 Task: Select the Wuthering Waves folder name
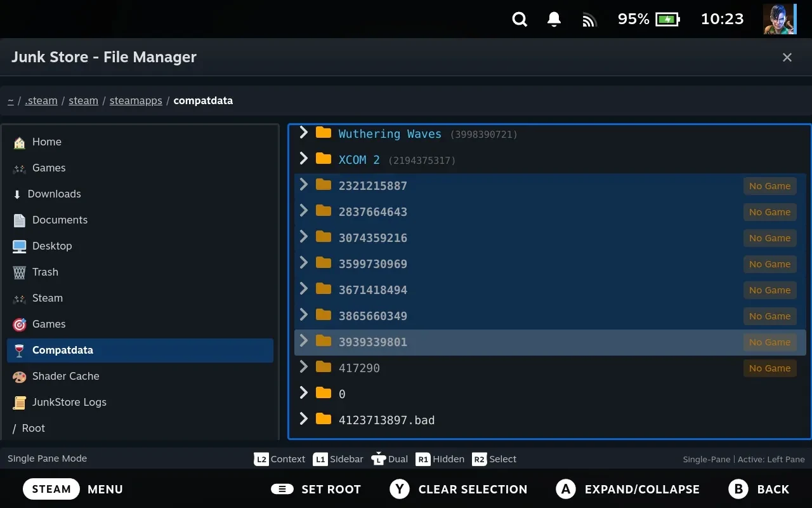coord(390,134)
